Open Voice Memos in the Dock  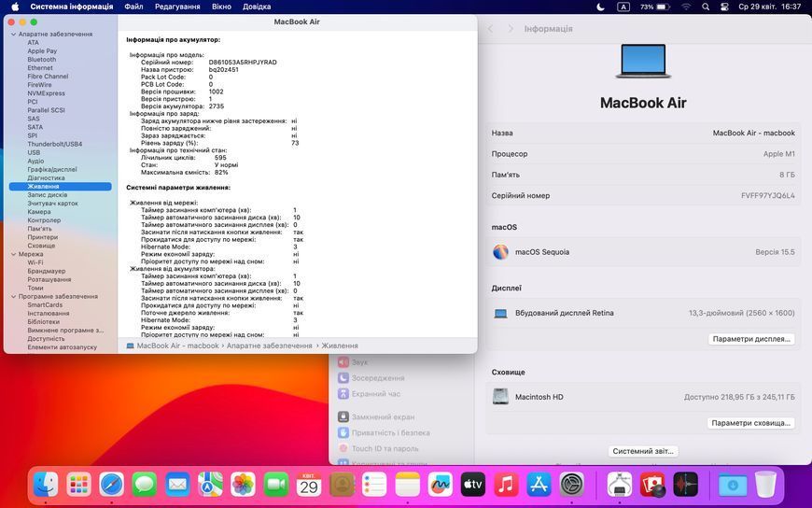(x=685, y=486)
